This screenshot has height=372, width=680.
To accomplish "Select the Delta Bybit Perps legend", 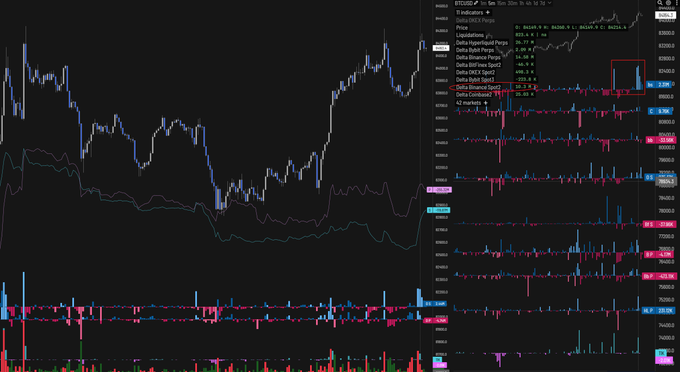I will (x=475, y=50).
